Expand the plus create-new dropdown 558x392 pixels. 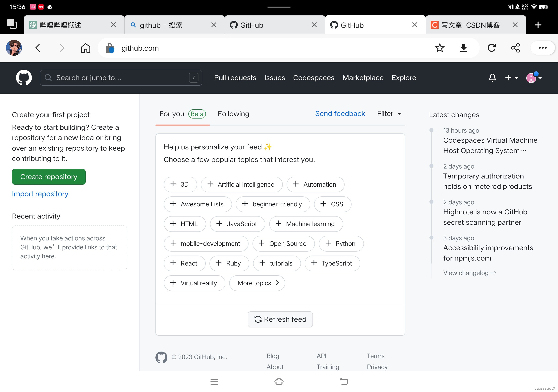pos(511,78)
